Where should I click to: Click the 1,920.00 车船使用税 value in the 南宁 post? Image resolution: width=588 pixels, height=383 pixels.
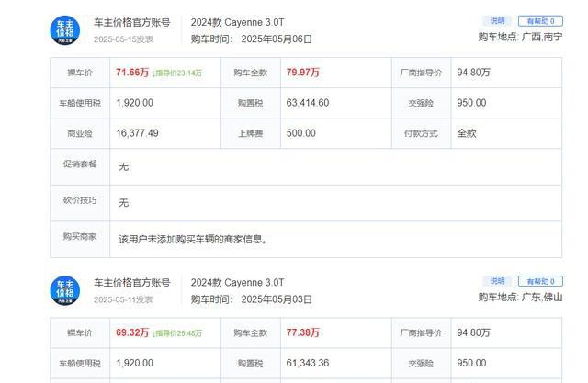coord(135,103)
